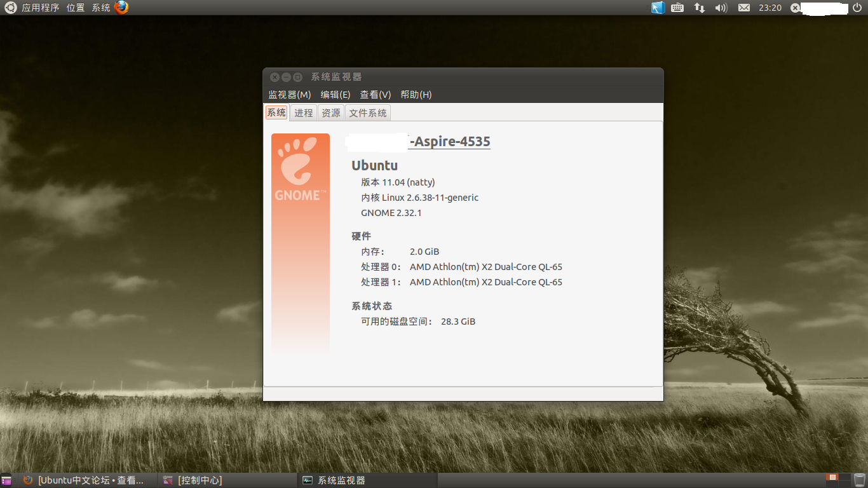This screenshot has height=488, width=868.
Task: Select the 系统 tab in System Monitor
Action: (x=276, y=112)
